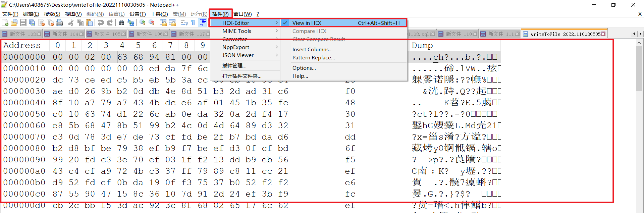The image size is (644, 213).
Task: Open the 编码(N) menu
Action: tap(95, 14)
